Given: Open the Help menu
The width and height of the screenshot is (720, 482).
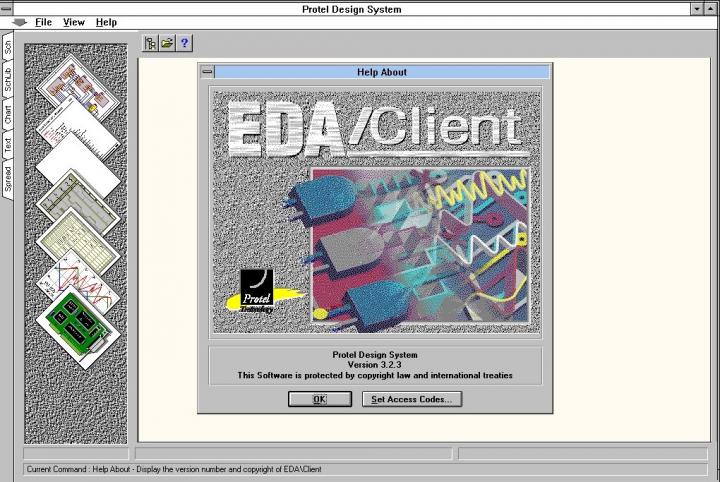Looking at the screenshot, I should pos(106,22).
